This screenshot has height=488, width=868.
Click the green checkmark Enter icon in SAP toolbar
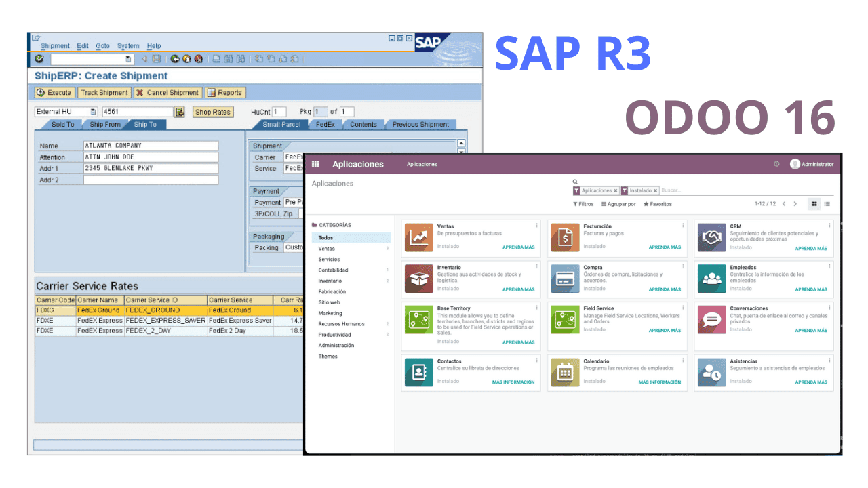click(39, 59)
